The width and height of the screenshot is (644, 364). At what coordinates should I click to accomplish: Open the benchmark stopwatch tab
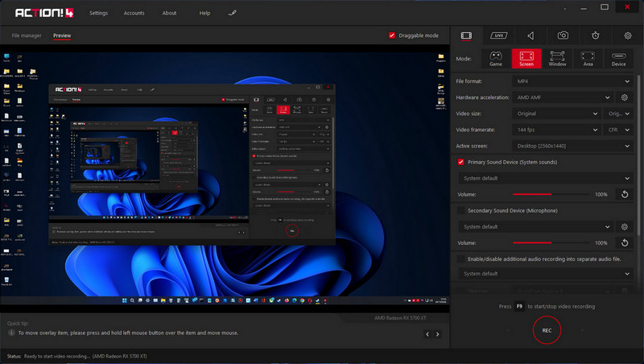click(595, 35)
